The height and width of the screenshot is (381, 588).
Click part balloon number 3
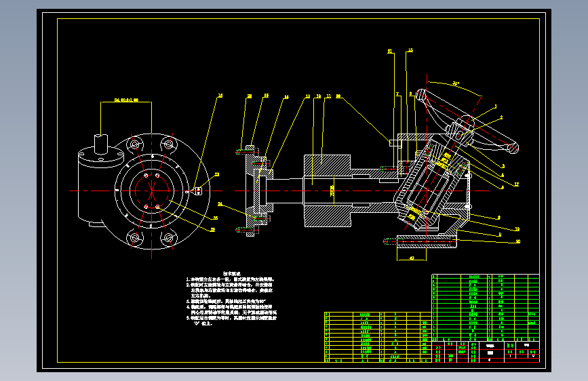503,166
